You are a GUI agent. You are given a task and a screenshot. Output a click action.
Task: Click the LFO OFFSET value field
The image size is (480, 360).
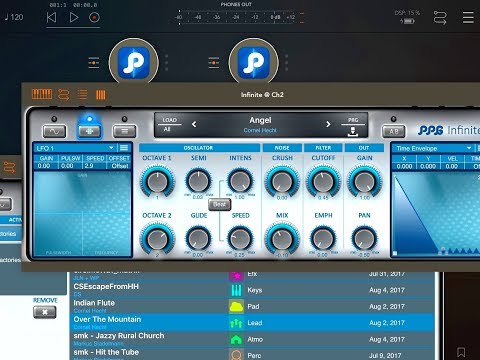[x=120, y=166]
